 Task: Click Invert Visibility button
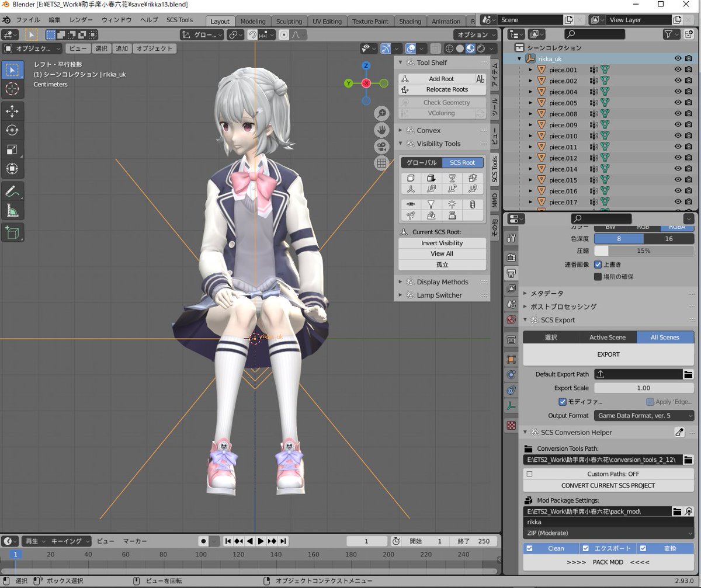click(442, 243)
